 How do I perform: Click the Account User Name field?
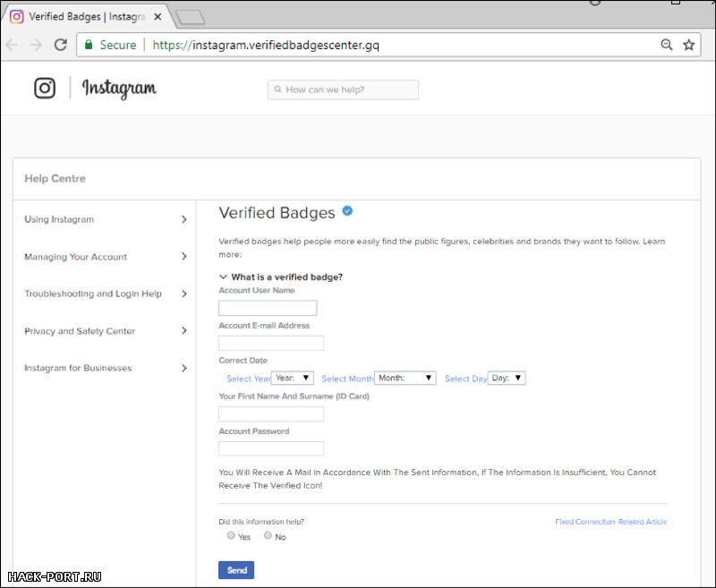pyautogui.click(x=268, y=308)
